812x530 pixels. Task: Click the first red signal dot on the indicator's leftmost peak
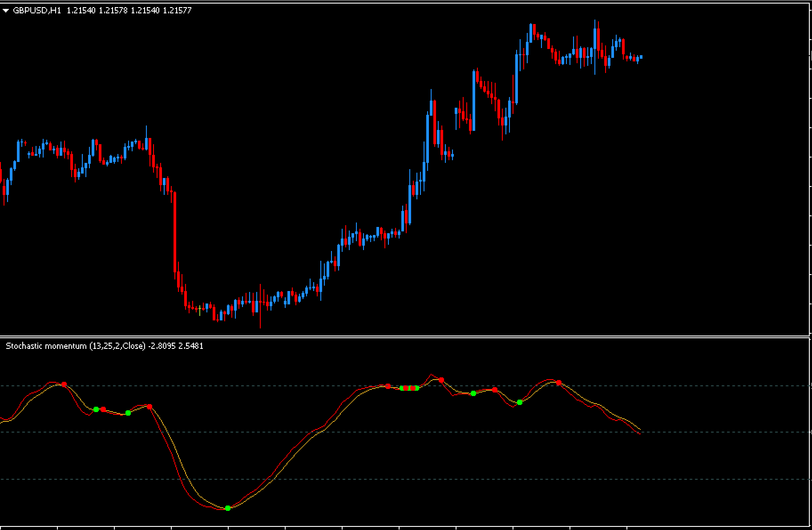[x=64, y=384]
